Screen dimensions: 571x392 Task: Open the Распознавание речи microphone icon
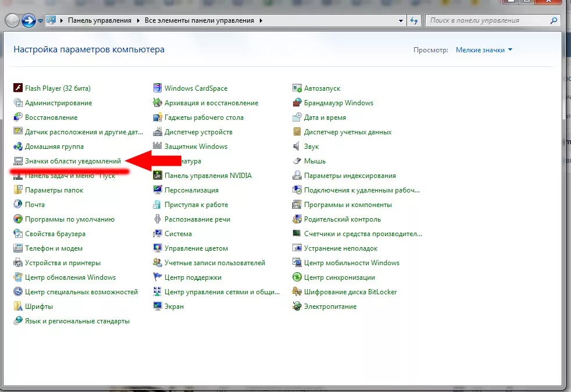[x=158, y=219]
